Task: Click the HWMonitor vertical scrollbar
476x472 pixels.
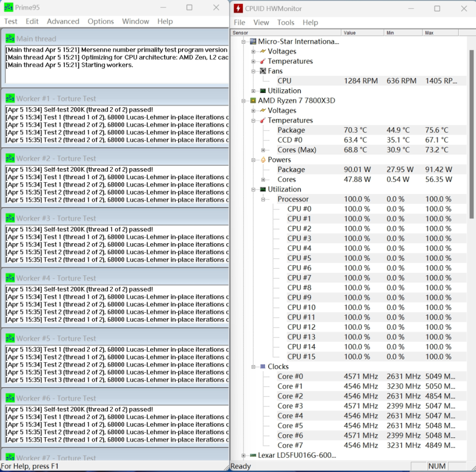Action: [x=471, y=134]
